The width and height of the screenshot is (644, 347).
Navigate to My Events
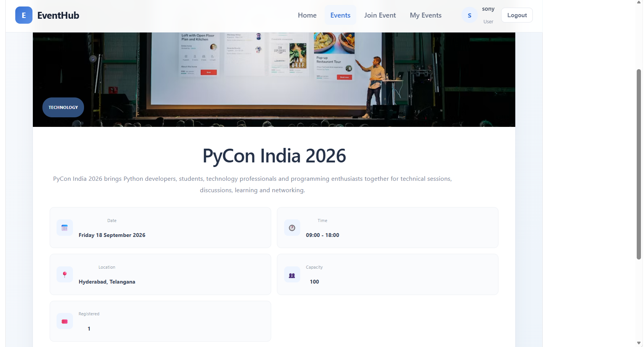426,15
